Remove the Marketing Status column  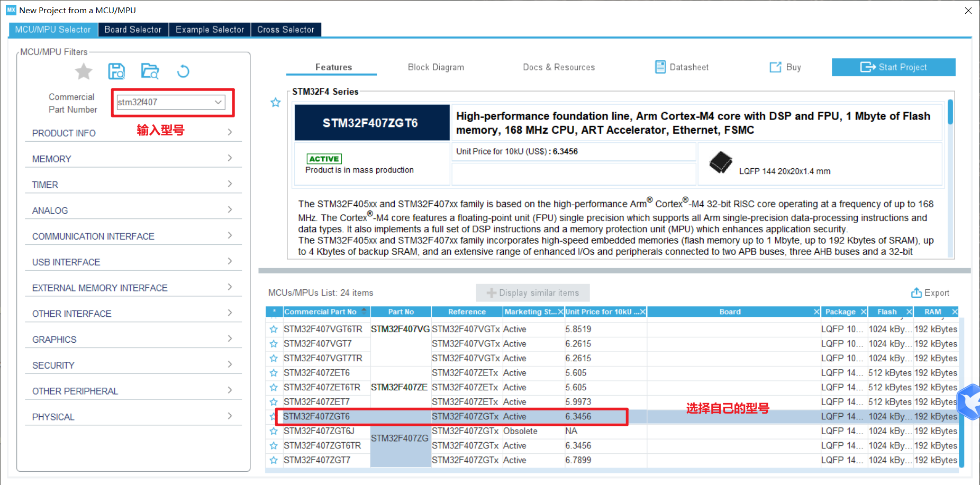[x=560, y=312]
